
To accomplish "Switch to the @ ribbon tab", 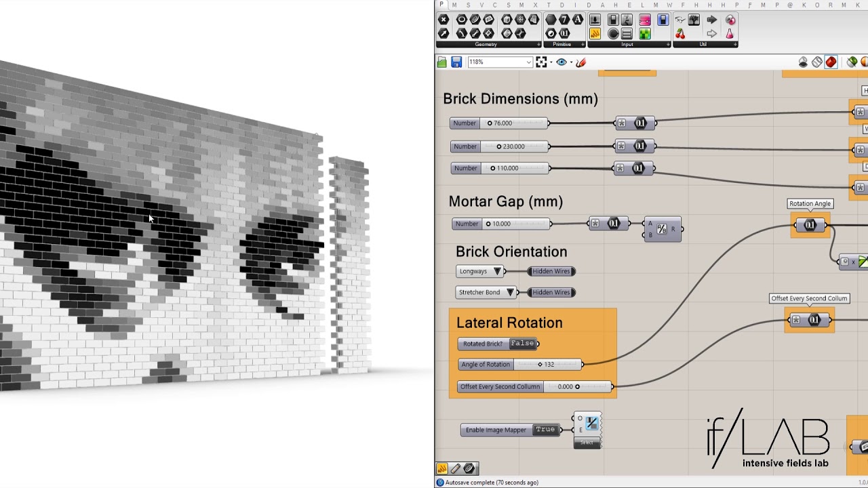I will [790, 5].
